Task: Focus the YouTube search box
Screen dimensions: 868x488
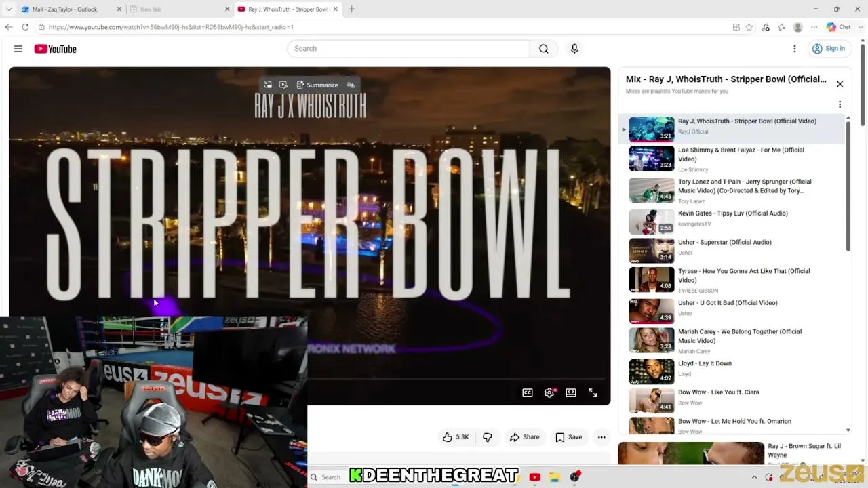Action: click(x=408, y=49)
